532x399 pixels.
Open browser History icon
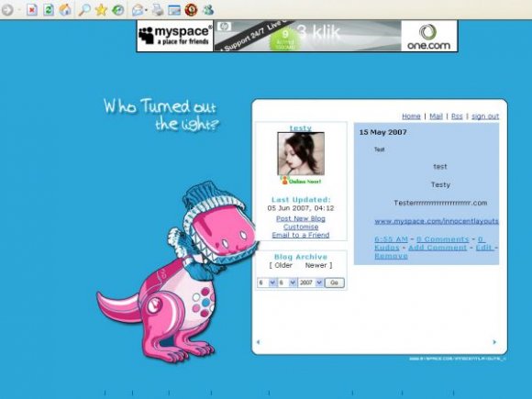coord(117,10)
